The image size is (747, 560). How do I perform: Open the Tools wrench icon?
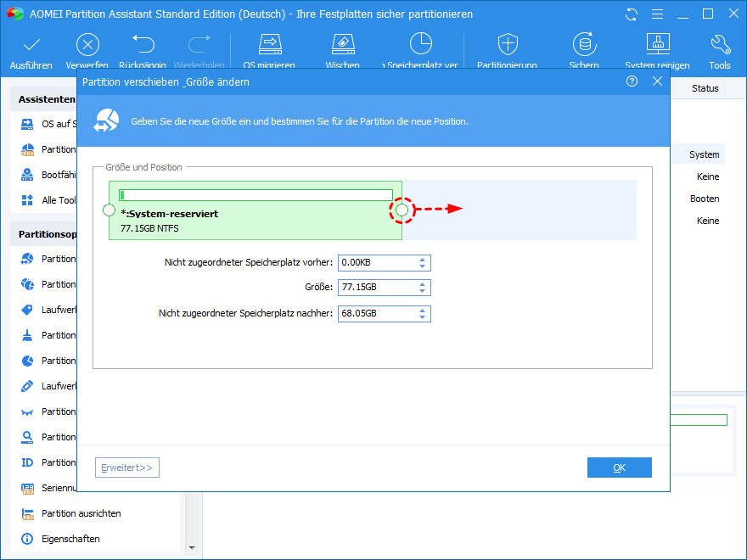pyautogui.click(x=720, y=44)
